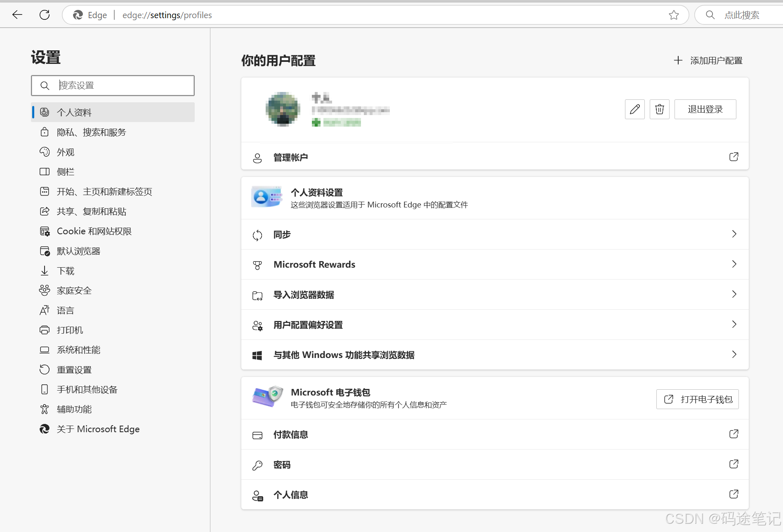Focus the 点此搜索 search box

coord(742,15)
